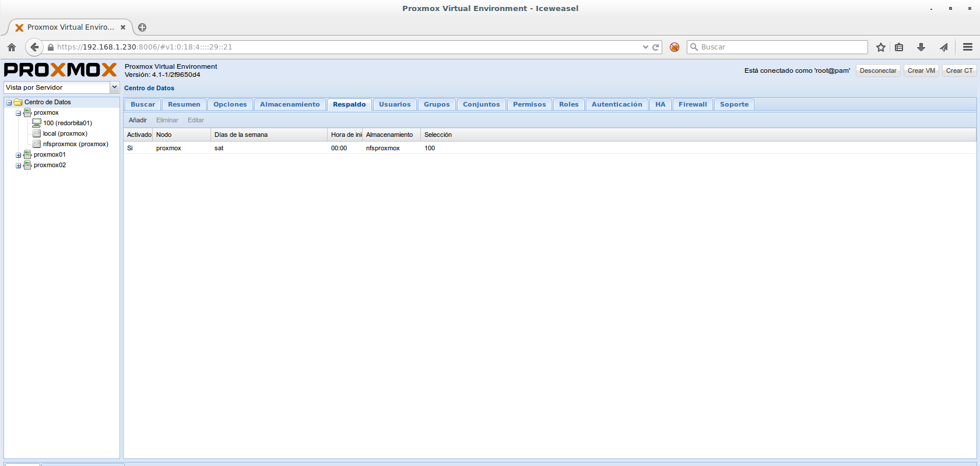This screenshot has height=466, width=980.
Task: Expand the proxmox02 node
Action: pos(18,165)
